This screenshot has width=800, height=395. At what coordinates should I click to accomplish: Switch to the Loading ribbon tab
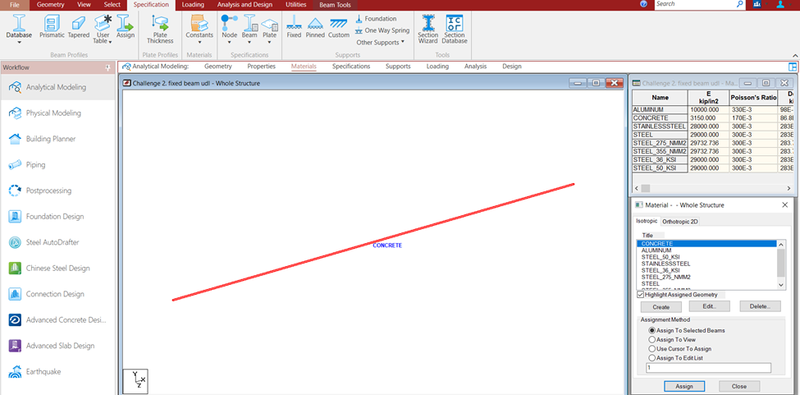click(193, 5)
